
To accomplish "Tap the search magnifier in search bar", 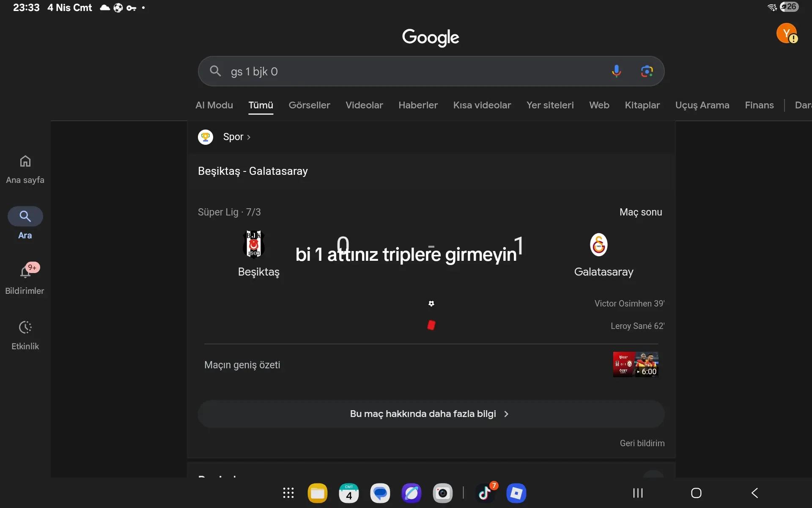I will tap(215, 71).
